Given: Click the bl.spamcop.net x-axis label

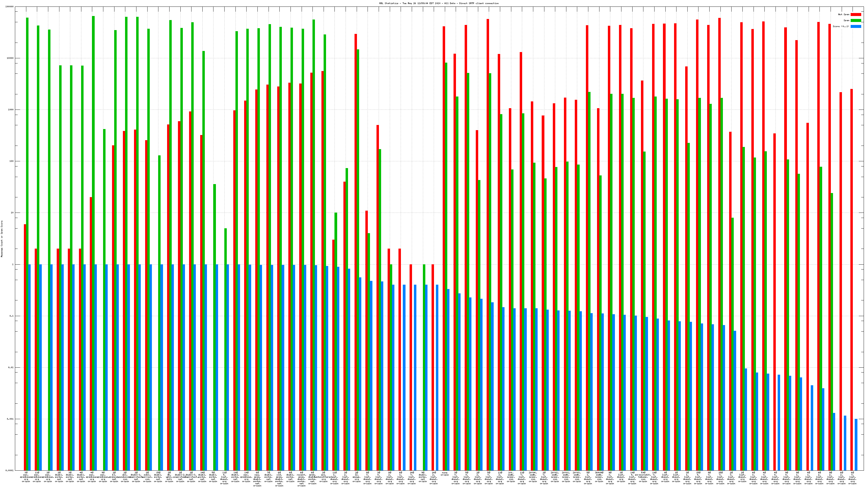Looking at the screenshot, I should [x=114, y=477].
